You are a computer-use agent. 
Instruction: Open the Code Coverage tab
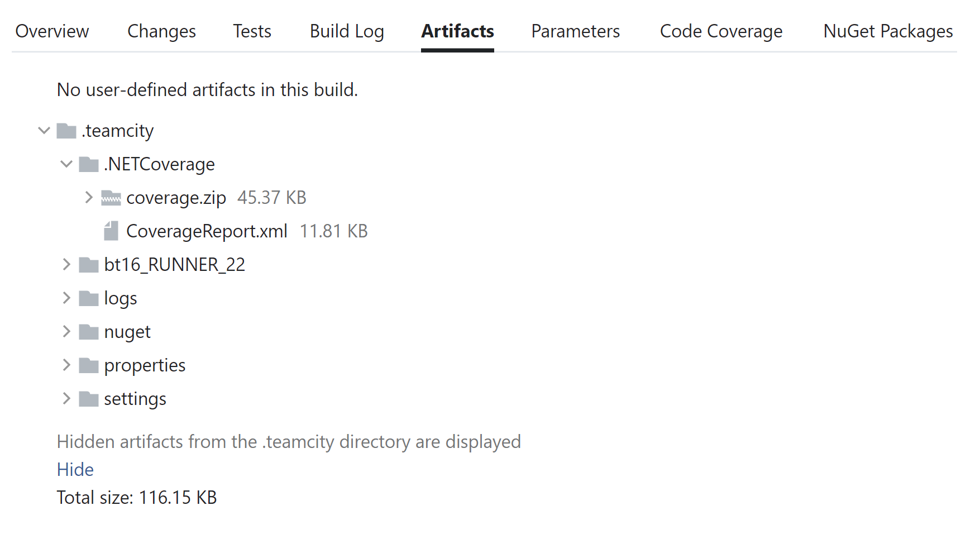(x=721, y=32)
